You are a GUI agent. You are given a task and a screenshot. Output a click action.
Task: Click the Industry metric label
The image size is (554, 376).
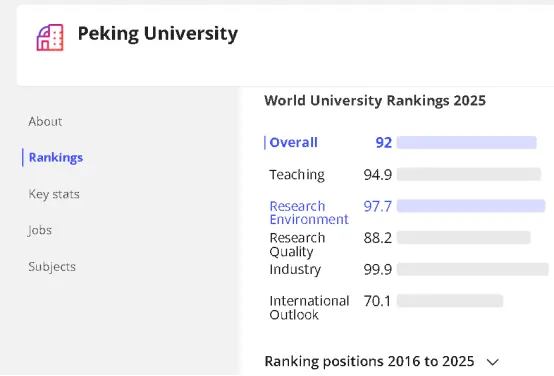click(295, 269)
